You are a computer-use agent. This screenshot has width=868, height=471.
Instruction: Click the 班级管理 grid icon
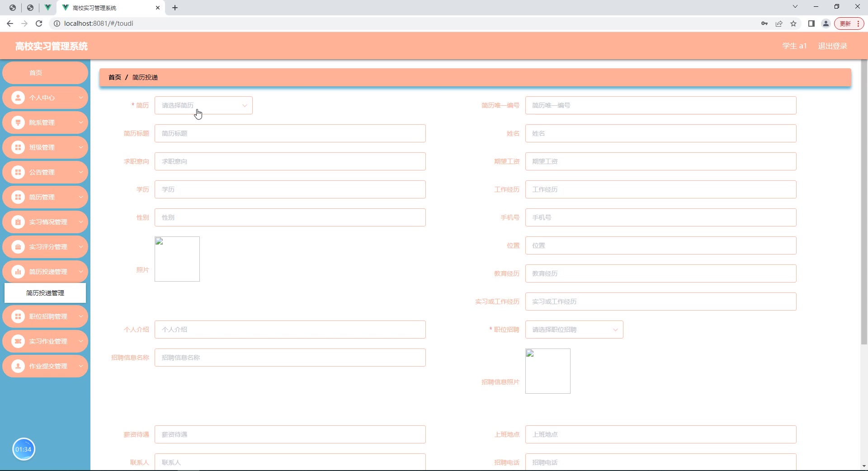tap(18, 147)
